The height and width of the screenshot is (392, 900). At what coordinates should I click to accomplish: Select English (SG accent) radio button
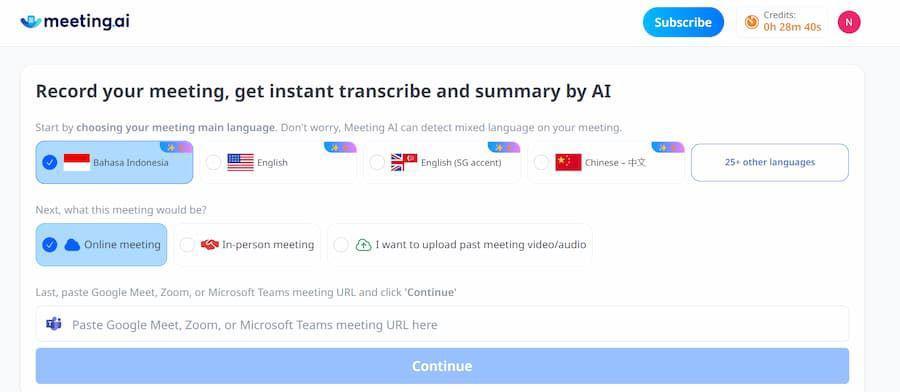[x=377, y=162]
